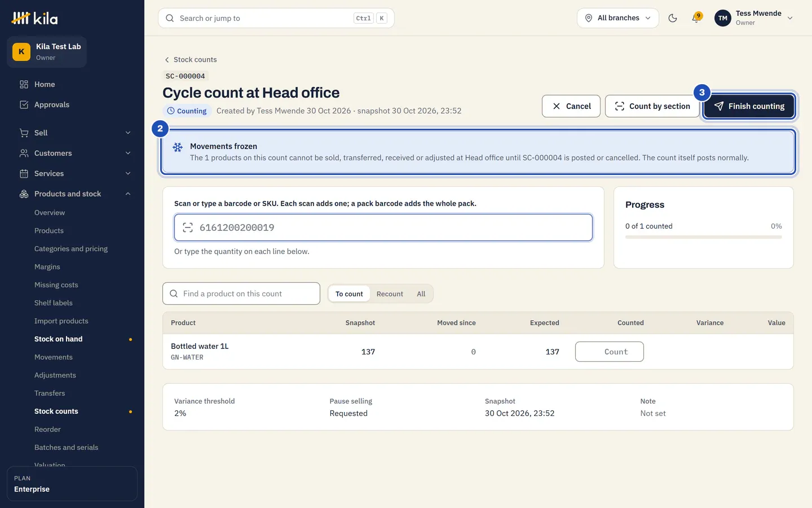Click the SC-000004 count reference

[186, 76]
